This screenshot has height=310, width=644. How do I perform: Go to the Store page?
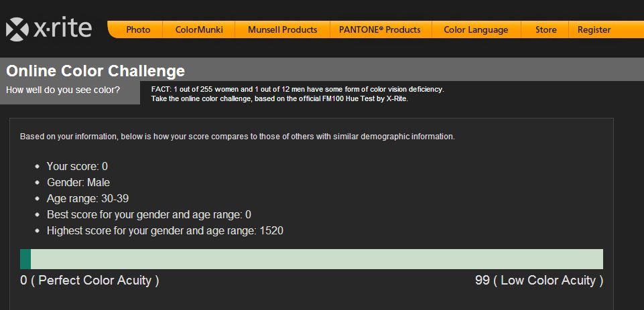[x=546, y=30]
